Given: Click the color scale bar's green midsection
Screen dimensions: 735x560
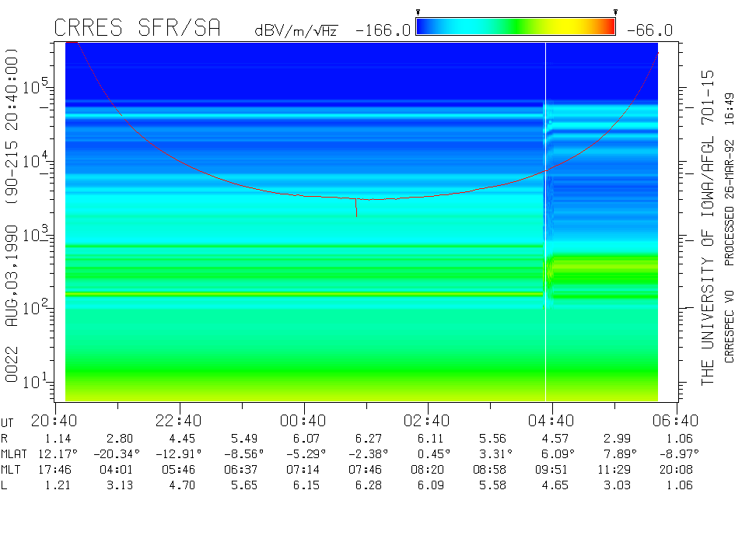Looking at the screenshot, I should click(x=516, y=27).
